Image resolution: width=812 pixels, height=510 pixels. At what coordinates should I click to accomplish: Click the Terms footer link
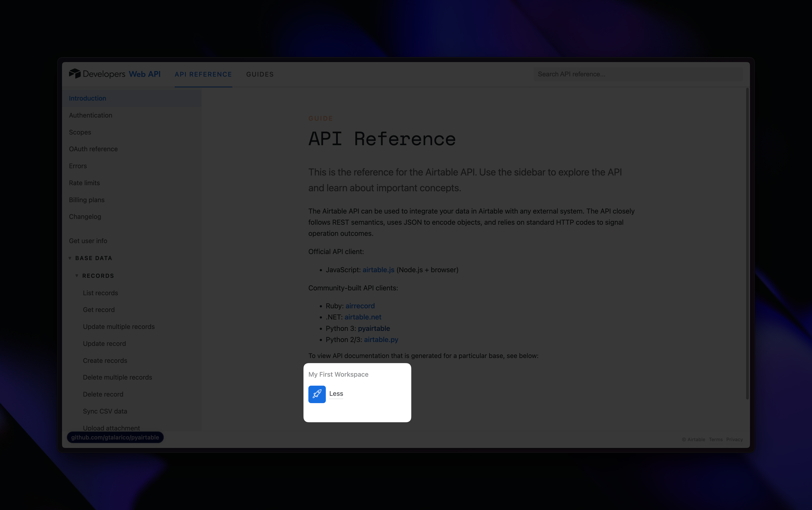[715, 439]
